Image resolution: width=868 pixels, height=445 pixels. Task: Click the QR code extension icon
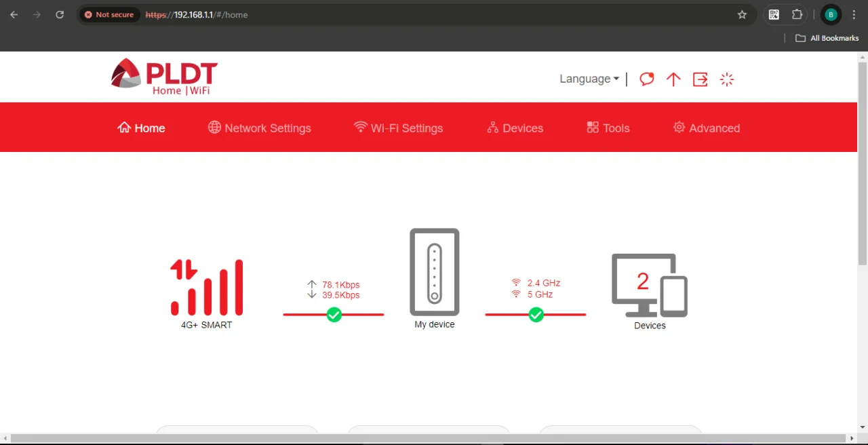pos(774,14)
